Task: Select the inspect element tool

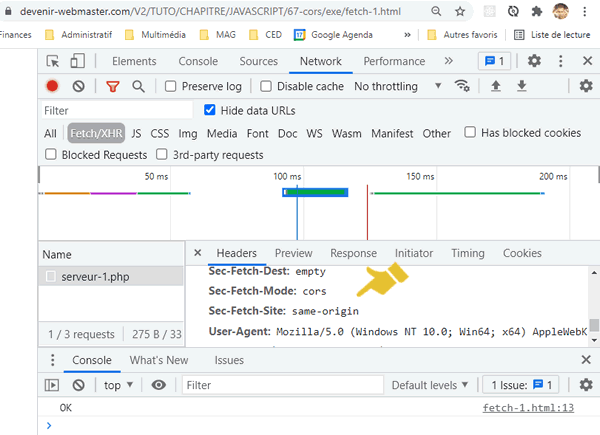Action: pyautogui.click(x=53, y=61)
